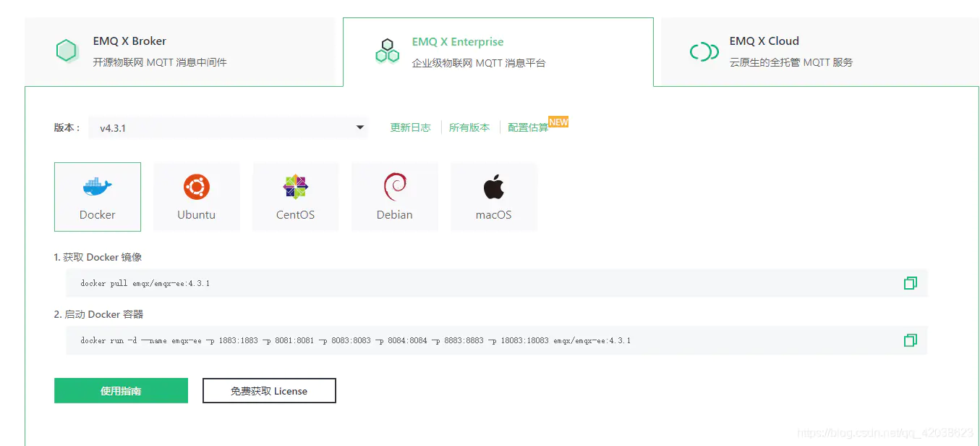Open the 配置估算 link
Image resolution: width=980 pixels, height=446 pixels.
[528, 127]
